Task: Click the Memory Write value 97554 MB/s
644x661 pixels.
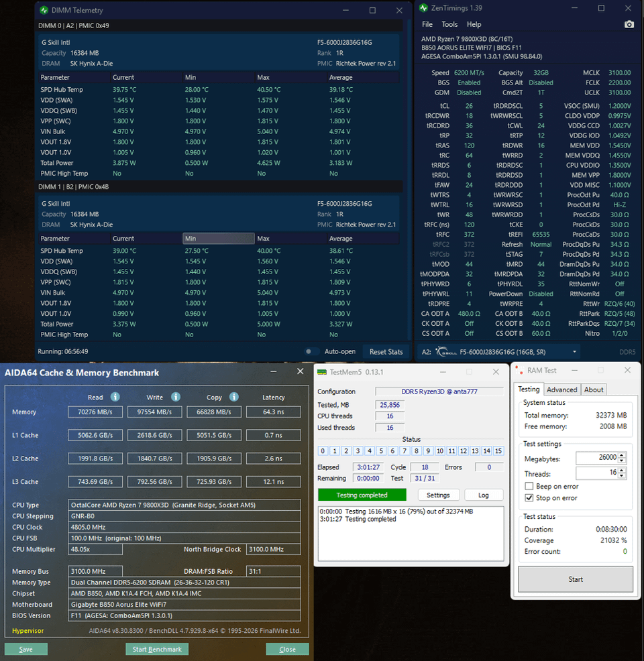Action: pyautogui.click(x=154, y=412)
